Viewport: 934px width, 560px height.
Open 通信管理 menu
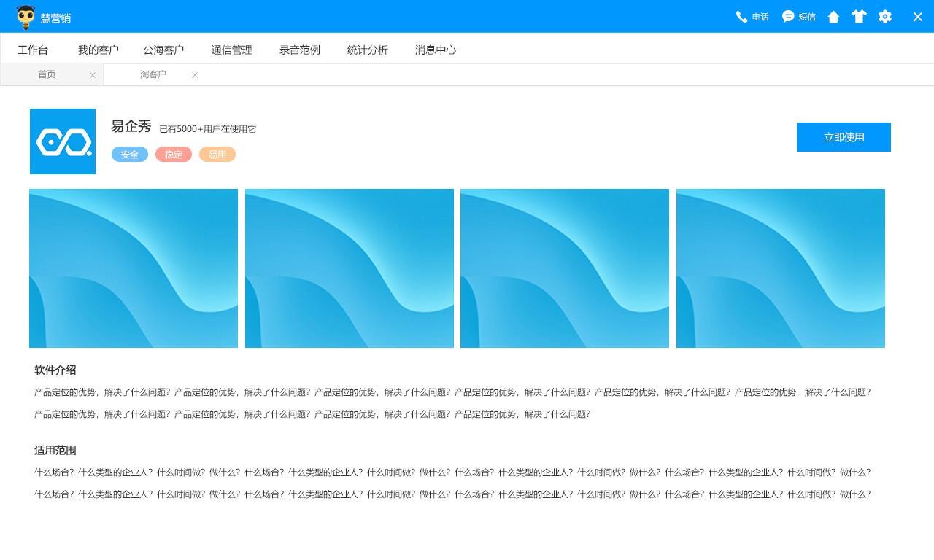[231, 50]
